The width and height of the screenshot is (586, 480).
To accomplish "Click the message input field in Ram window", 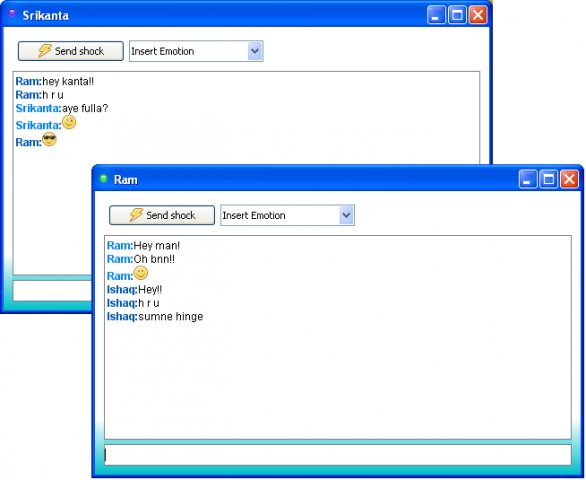I will [x=338, y=455].
